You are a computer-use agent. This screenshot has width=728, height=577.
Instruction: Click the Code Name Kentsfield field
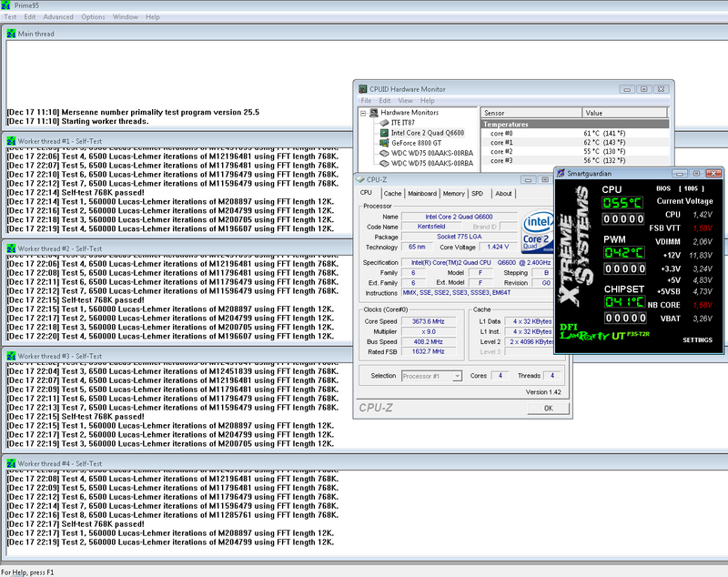coord(431,227)
